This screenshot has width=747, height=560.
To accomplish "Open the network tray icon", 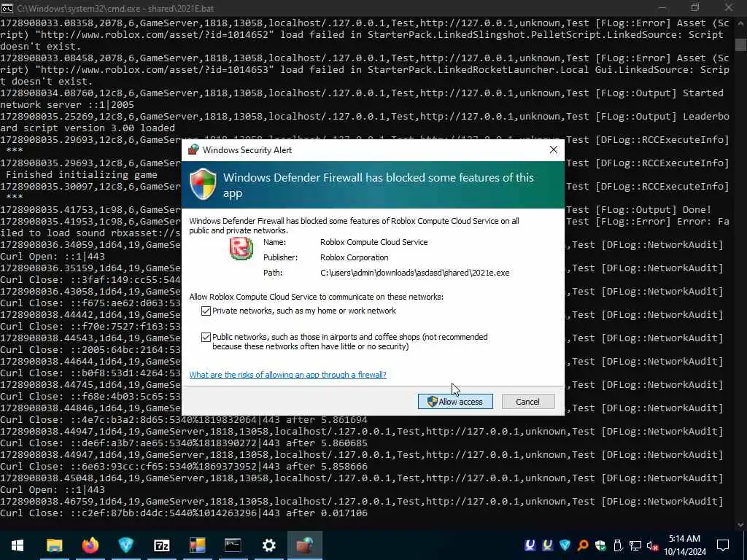I will (635, 545).
